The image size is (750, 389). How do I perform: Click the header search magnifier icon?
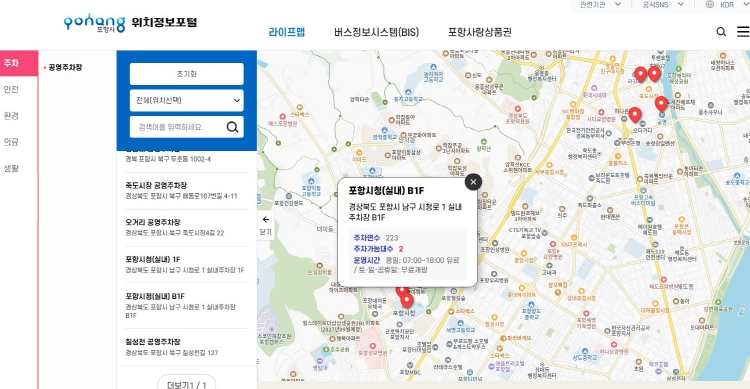tap(721, 32)
